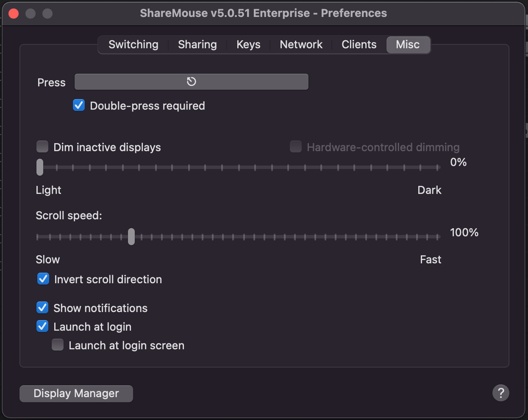This screenshot has width=528, height=420.
Task: Disable Launch at login
Action: click(42, 326)
